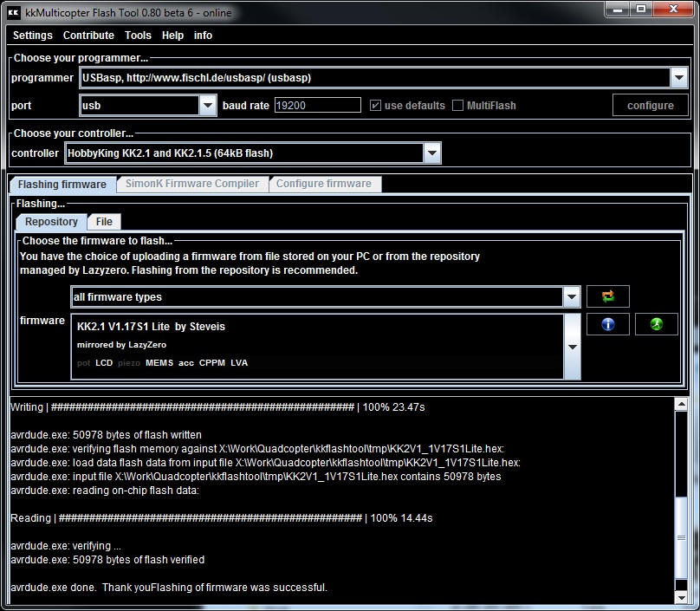Select KK2.1 V1.17S1 Lite firmware entry
Viewport: 700px width, 611px height.
(x=317, y=347)
